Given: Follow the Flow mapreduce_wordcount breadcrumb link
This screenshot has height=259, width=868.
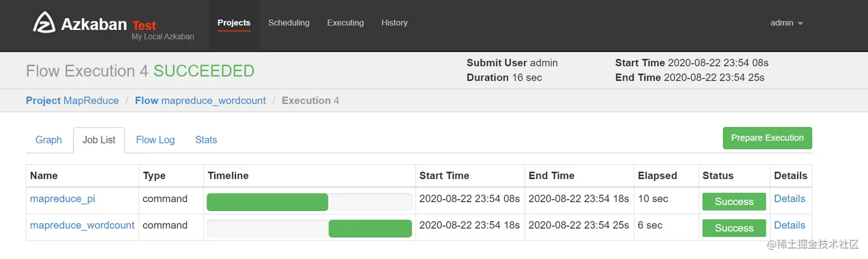Looking at the screenshot, I should click(x=200, y=100).
